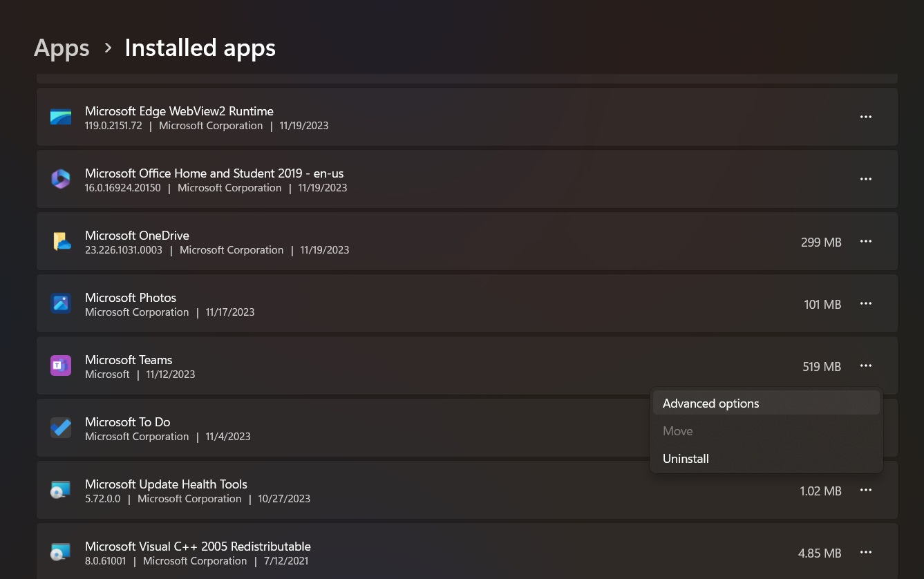
Task: Click the Installed apps breadcrumb label
Action: (200, 47)
